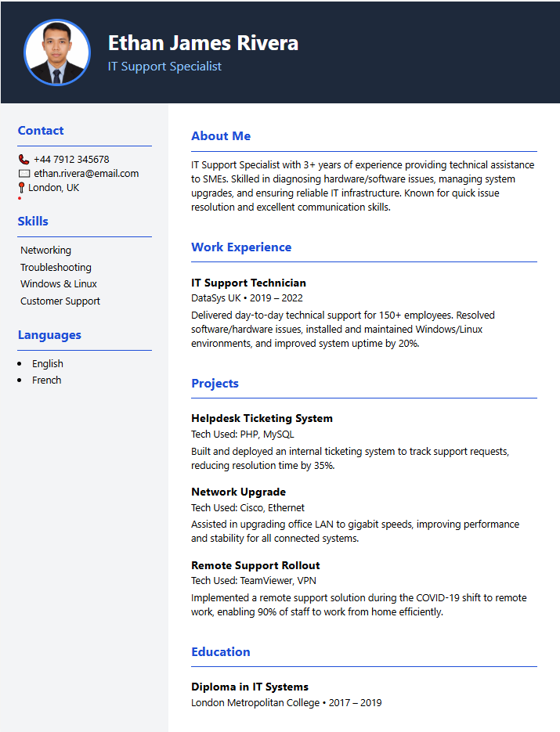The width and height of the screenshot is (560, 732).
Task: Select the Networking skill item
Action: coord(45,251)
